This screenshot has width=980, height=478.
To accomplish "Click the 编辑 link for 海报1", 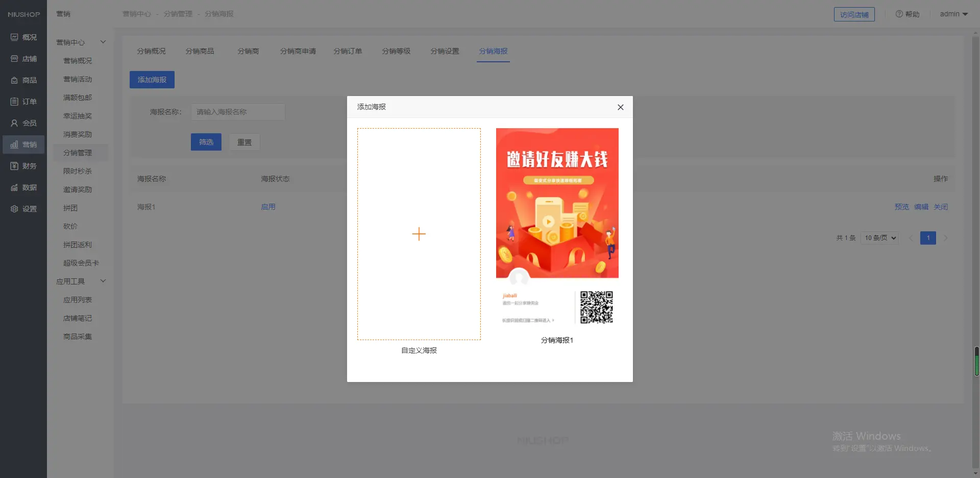I will [921, 207].
